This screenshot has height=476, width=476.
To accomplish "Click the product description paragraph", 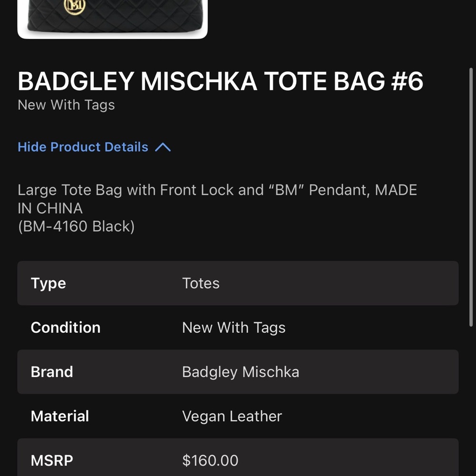I will click(218, 199).
